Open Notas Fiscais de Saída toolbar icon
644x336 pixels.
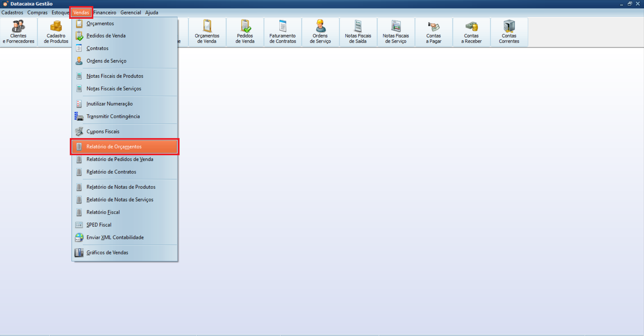pos(358,32)
